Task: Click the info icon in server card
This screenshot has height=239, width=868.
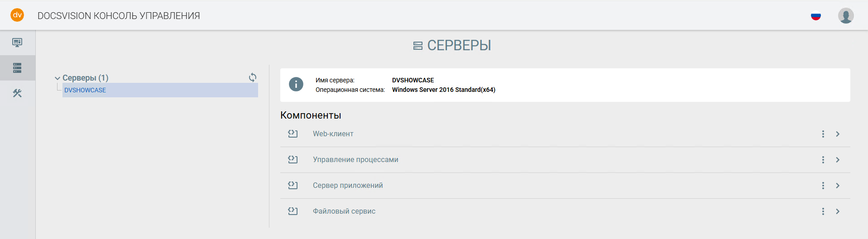Action: tap(296, 84)
